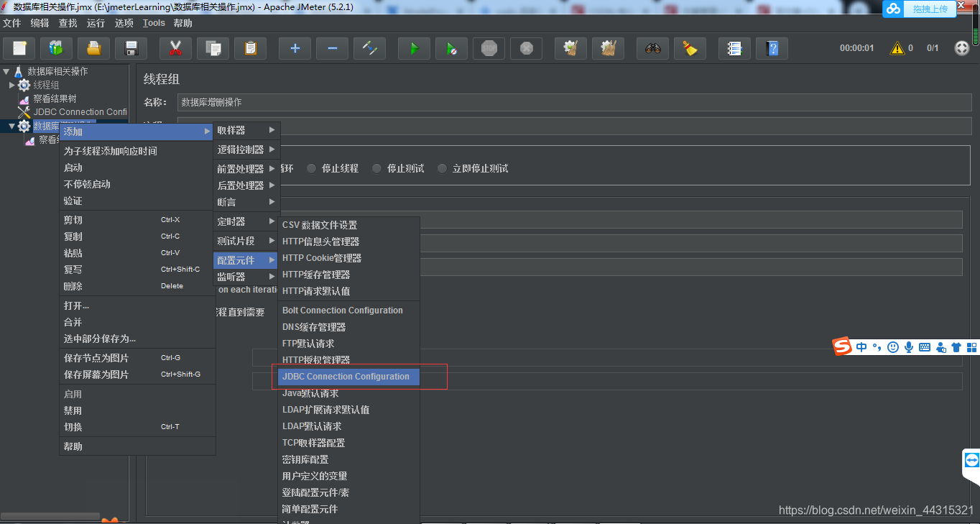The height and width of the screenshot is (524, 980).
Task: Collapse the 数据库相关操作 test plan node
Action: tap(6, 71)
